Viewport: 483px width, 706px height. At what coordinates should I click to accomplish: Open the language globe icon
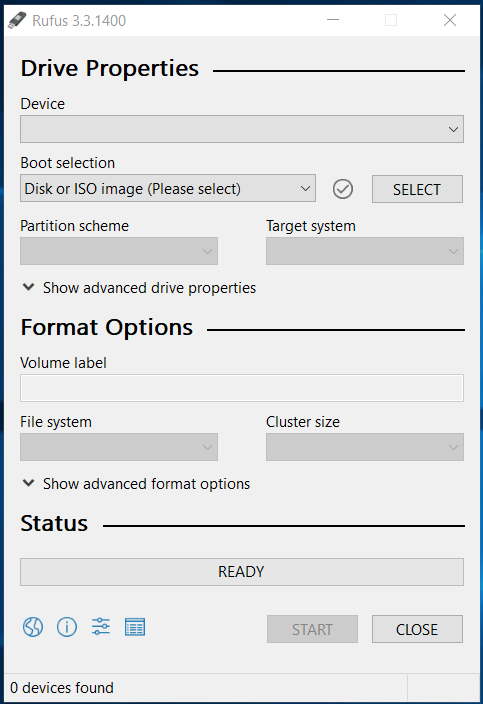coord(33,627)
